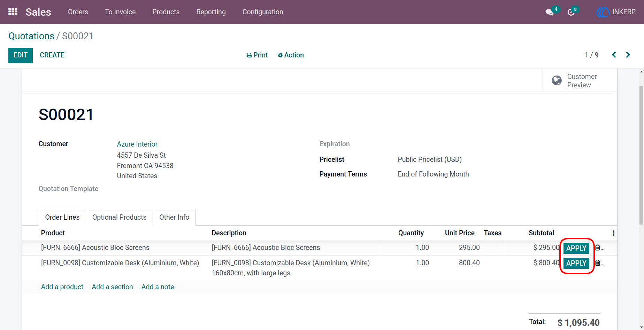Sort by Quantity column header

[411, 233]
